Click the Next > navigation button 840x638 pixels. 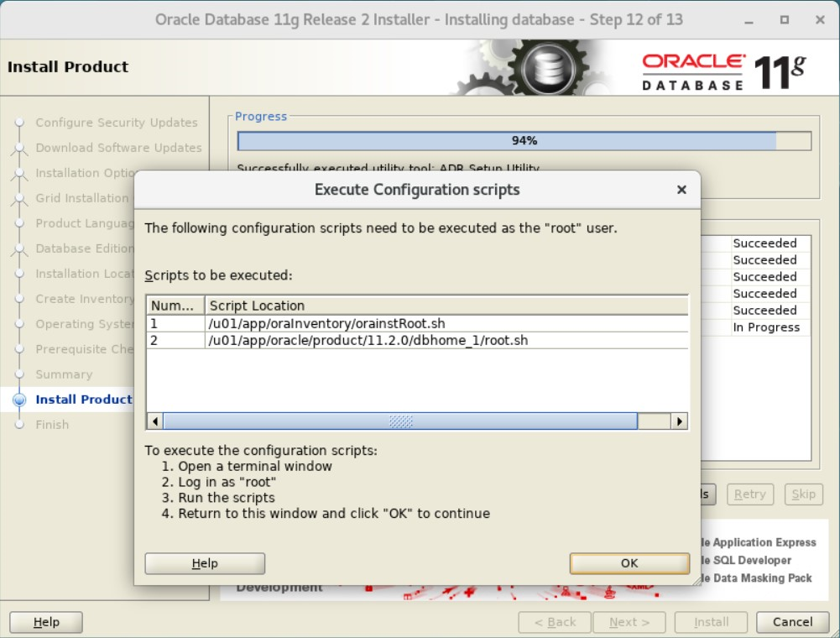coord(629,622)
